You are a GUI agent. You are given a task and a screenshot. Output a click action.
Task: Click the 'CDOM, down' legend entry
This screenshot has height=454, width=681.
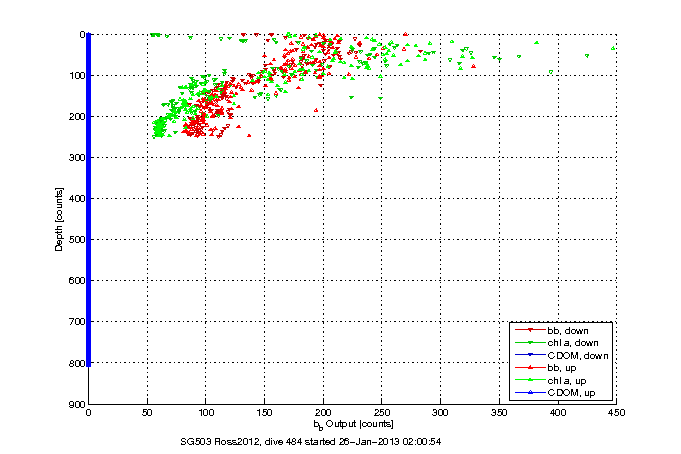click(562, 355)
